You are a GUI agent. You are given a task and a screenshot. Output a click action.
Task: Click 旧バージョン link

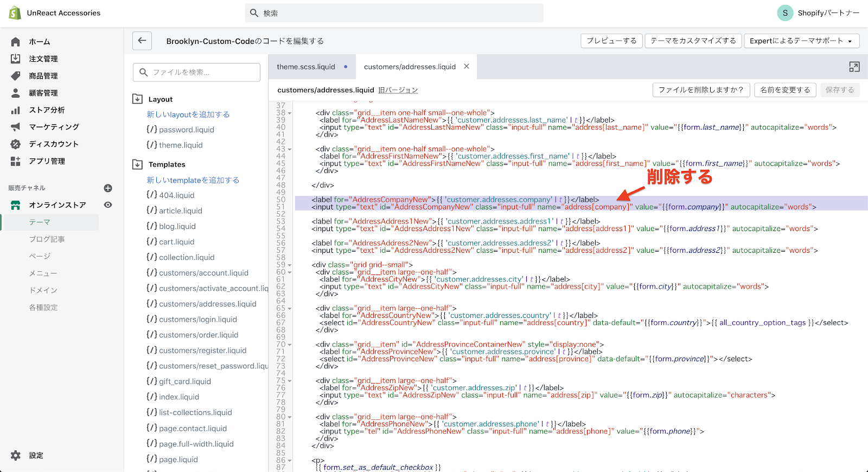point(398,90)
